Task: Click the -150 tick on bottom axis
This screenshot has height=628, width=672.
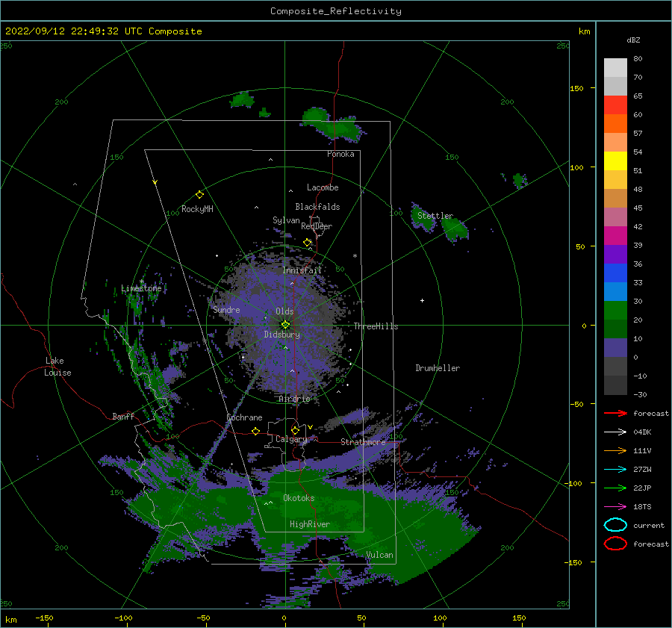Action: (x=44, y=618)
